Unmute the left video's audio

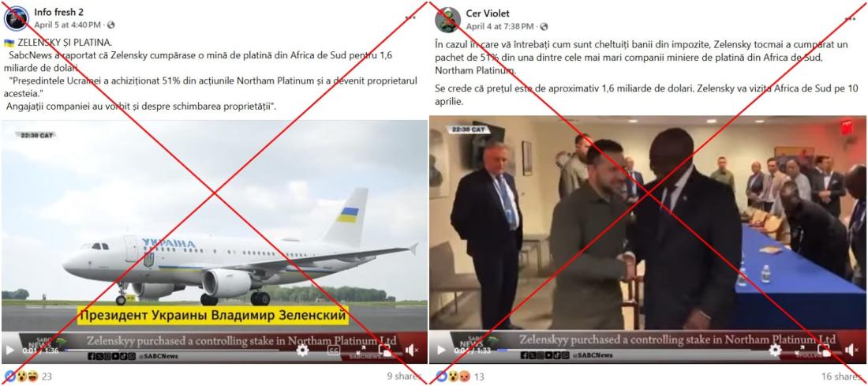coord(411,350)
